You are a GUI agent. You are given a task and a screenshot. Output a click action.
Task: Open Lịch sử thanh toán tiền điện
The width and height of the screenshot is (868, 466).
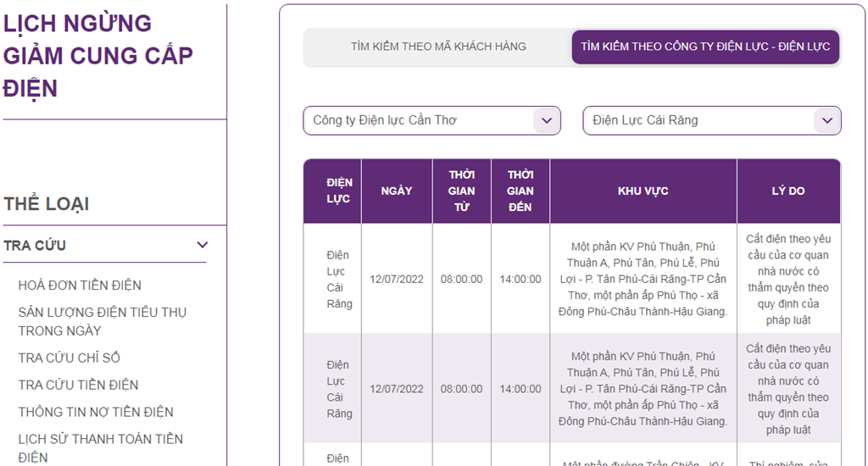coord(100,447)
